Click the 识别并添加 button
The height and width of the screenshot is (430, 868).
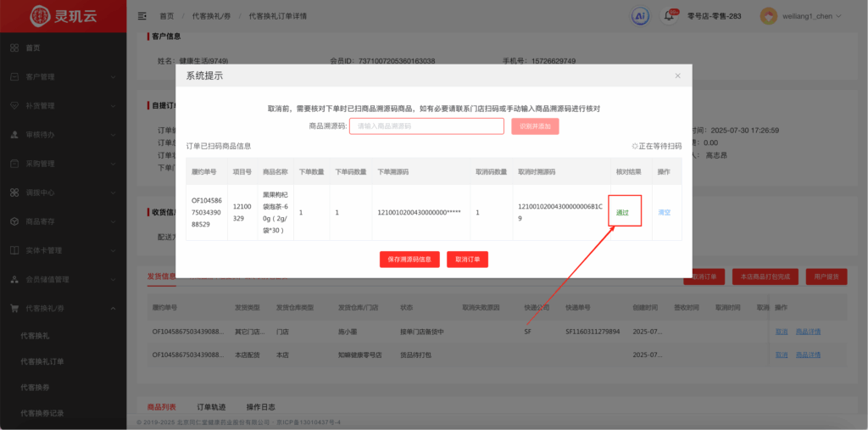(535, 126)
